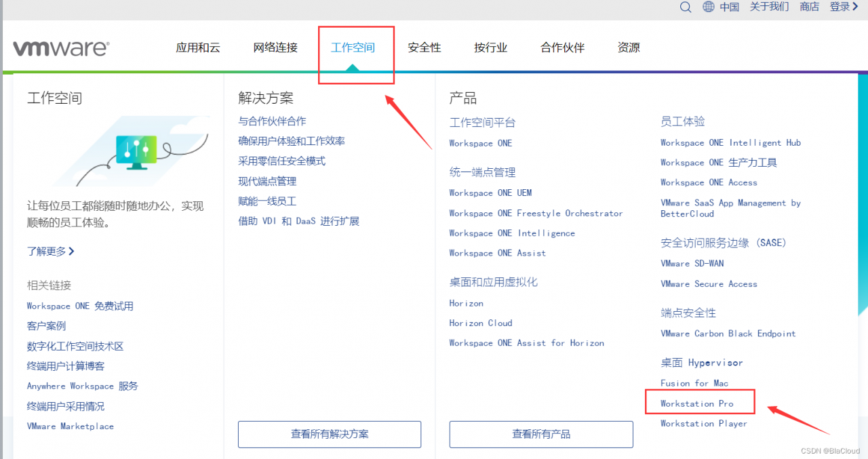This screenshot has width=868, height=459.
Task: Open 与合作伙伴合作 solution link
Action: click(272, 121)
